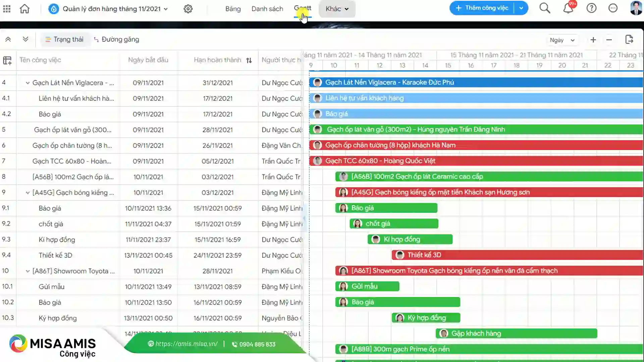
Task: Click the export file icon
Action: 629,40
